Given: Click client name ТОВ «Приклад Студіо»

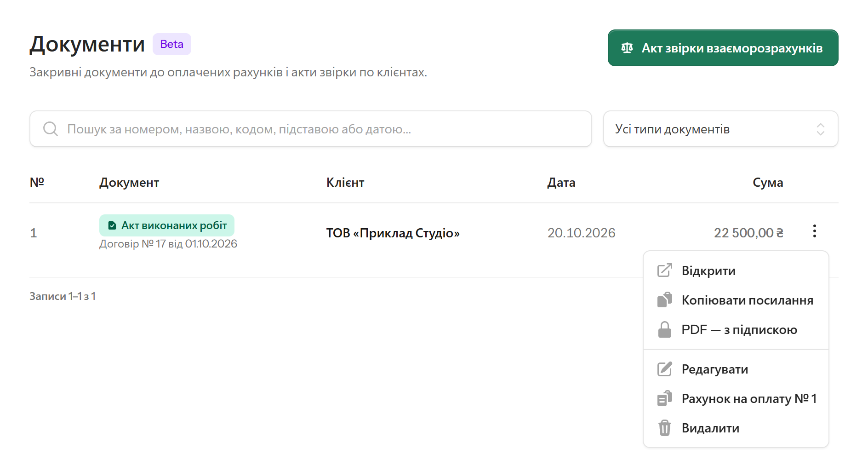Looking at the screenshot, I should (393, 233).
